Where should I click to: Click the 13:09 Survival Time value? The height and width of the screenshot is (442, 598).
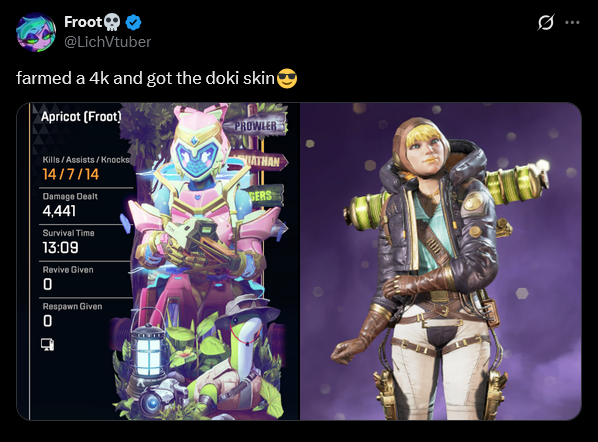click(61, 248)
